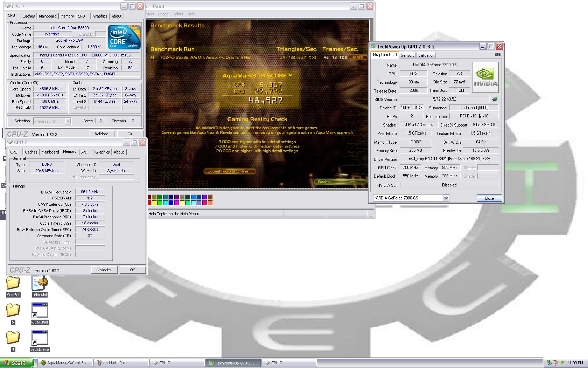Click the BIOS save chip icon in GPU-Z
Viewport: 588px width, 368px height.
coord(495,99)
